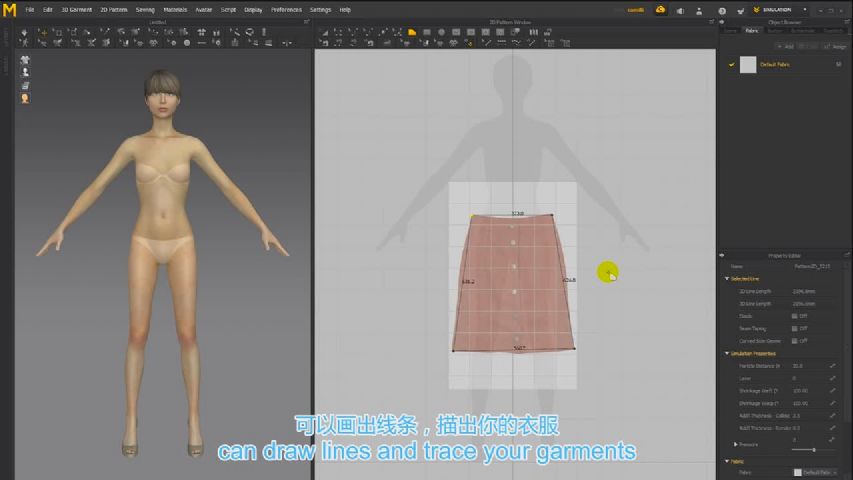The height and width of the screenshot is (480, 853).
Task: Click the eye icon beside Object Browser title
Action: (x=722, y=22)
